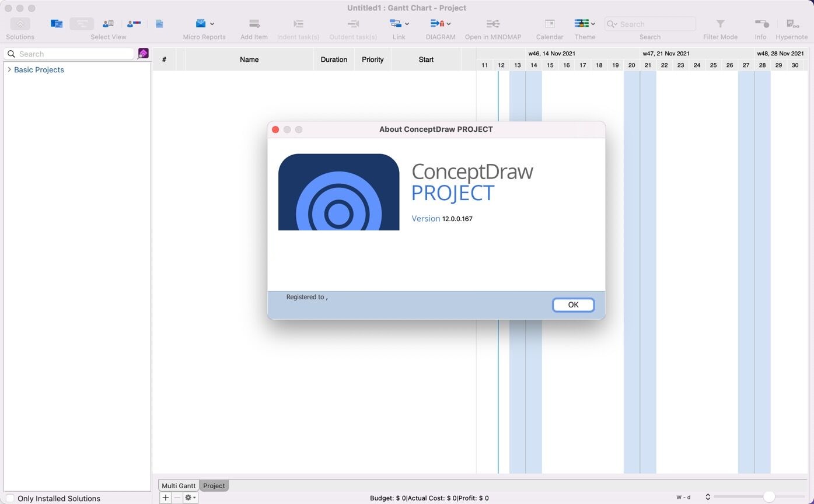Open the DIAGRAM dropdown arrow
Image resolution: width=814 pixels, height=504 pixels.
pyautogui.click(x=449, y=24)
